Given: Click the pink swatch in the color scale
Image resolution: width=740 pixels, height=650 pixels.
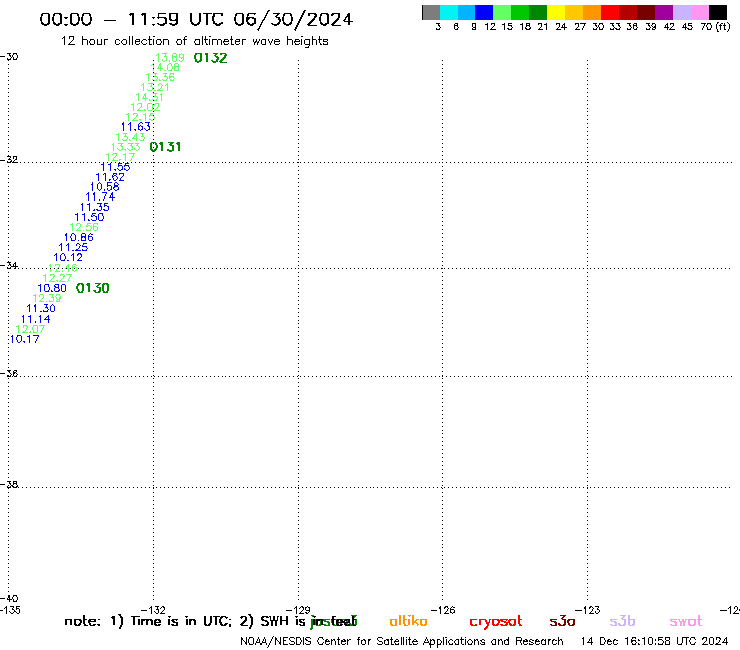Looking at the screenshot, I should [x=699, y=12].
